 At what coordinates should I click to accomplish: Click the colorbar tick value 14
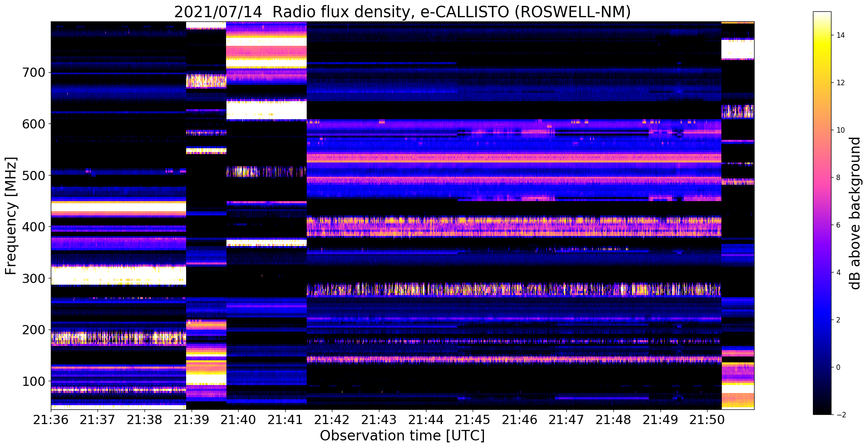tap(841, 35)
